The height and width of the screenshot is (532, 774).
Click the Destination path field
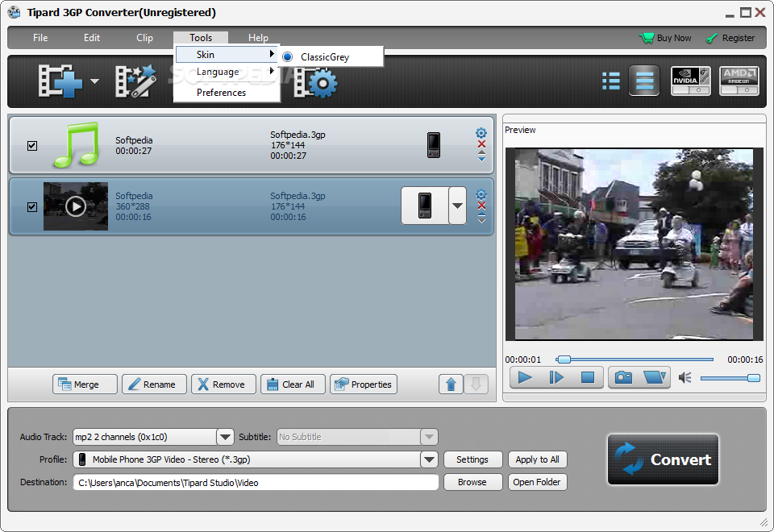pyautogui.click(x=256, y=483)
